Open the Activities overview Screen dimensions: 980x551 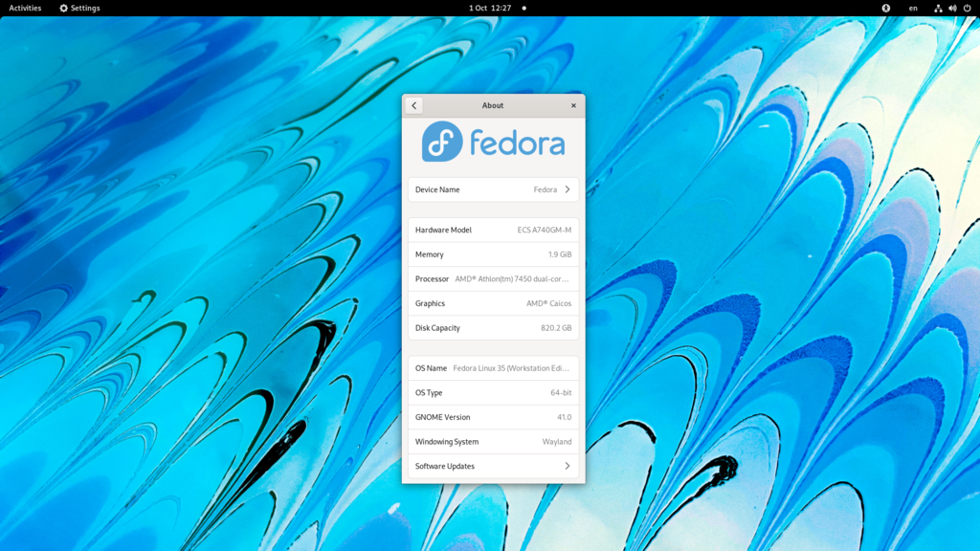[25, 8]
